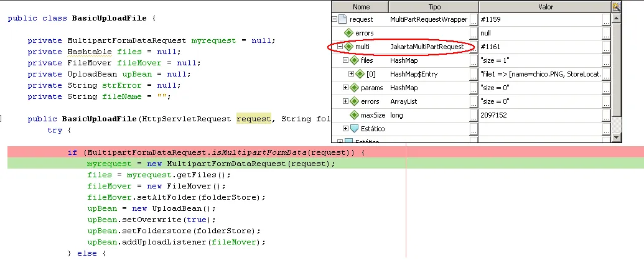Sort by the Valor column header
This screenshot has width=644, height=260.
[x=545, y=7]
